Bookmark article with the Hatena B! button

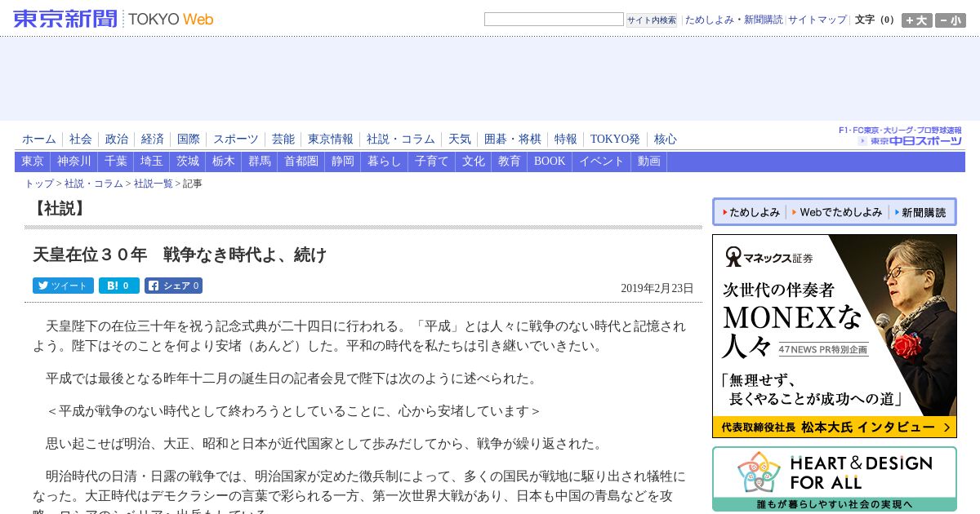click(x=119, y=286)
